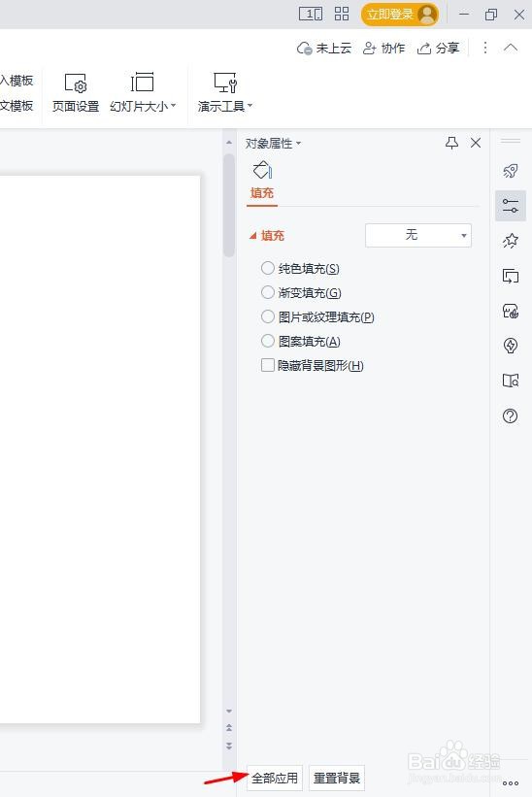This screenshot has width=532, height=797.
Task: Click the lightning bolt sidebar icon
Action: [510, 346]
